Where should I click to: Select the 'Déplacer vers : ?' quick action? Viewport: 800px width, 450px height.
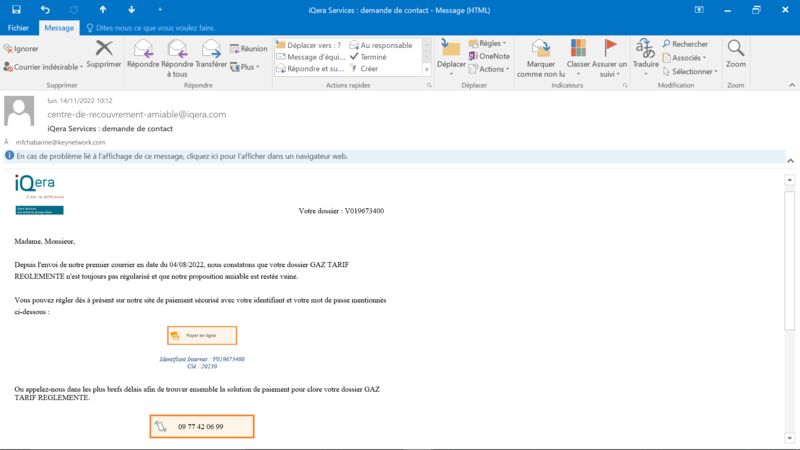tap(309, 45)
